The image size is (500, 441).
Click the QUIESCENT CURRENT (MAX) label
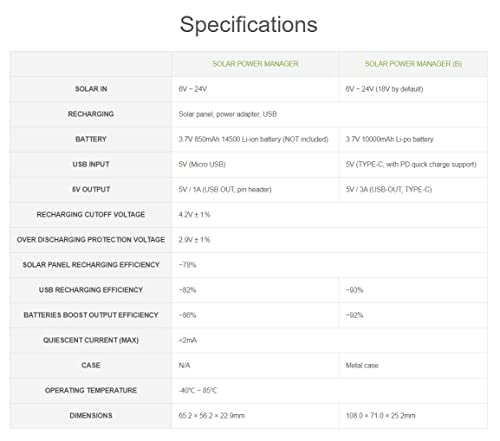[91, 340]
